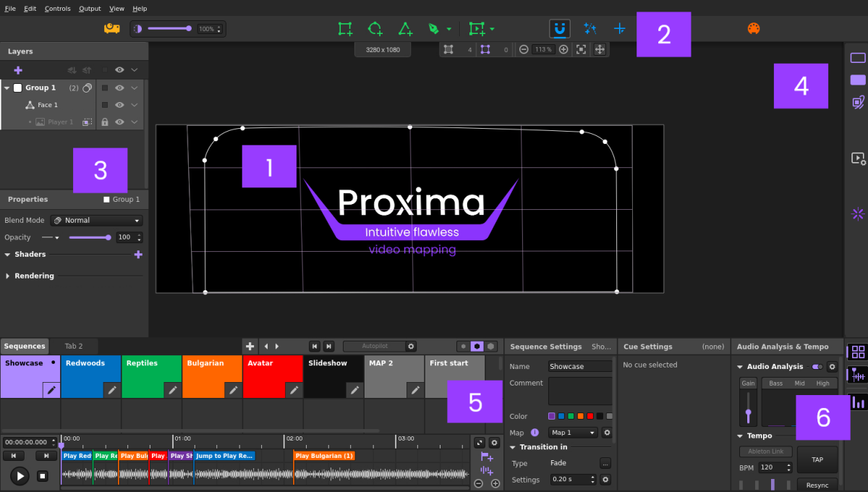This screenshot has height=492, width=868.
Task: Toggle the magnet snapping tool
Action: [x=559, y=28]
